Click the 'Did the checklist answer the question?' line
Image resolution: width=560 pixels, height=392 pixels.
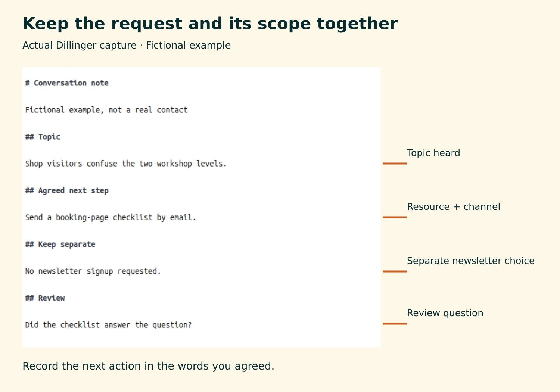[108, 325]
